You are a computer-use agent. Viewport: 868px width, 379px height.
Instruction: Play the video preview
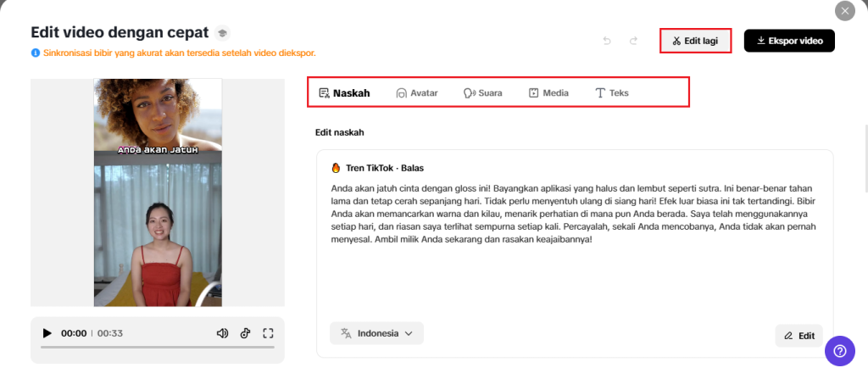(x=47, y=333)
